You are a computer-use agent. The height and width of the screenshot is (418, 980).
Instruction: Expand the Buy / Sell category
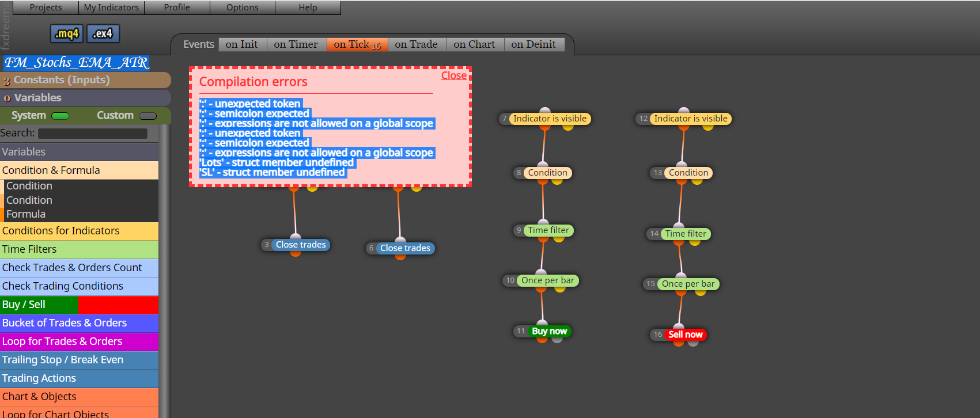click(79, 305)
